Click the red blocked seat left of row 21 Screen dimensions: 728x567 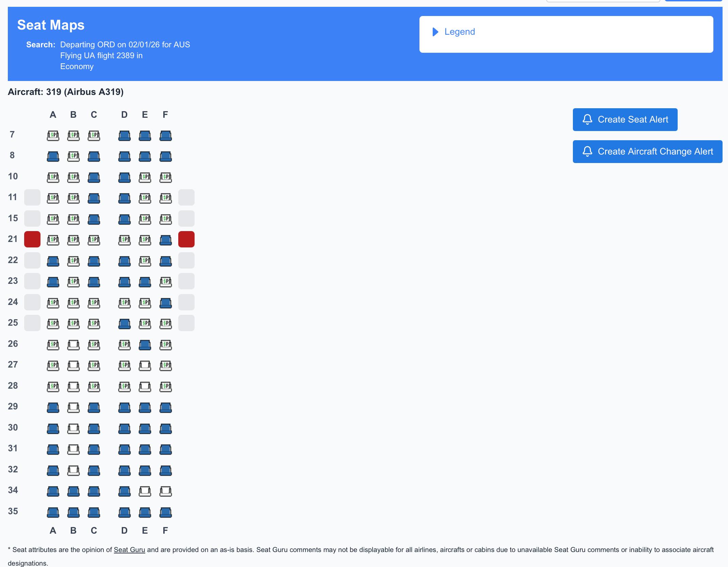click(32, 239)
